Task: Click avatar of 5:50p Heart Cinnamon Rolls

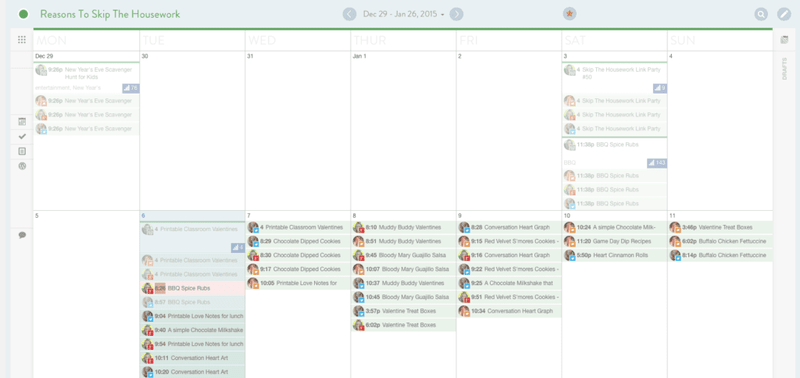Action: [570, 255]
